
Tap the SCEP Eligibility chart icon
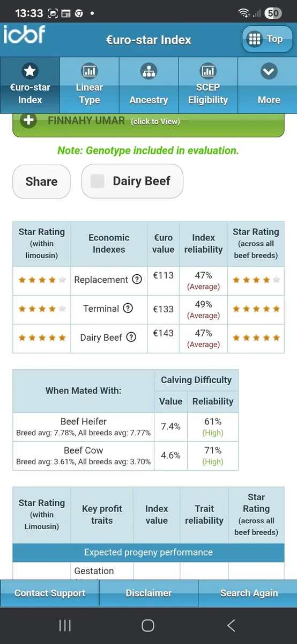coord(208,71)
